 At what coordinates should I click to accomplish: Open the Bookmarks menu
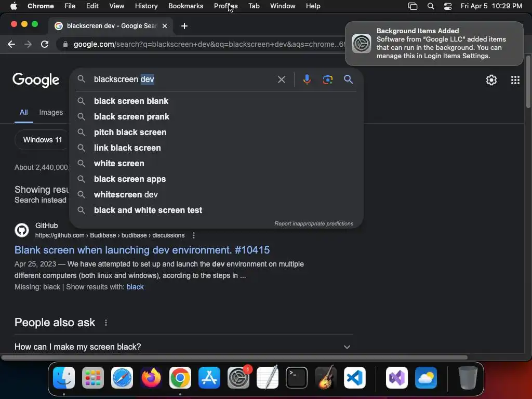point(185,6)
